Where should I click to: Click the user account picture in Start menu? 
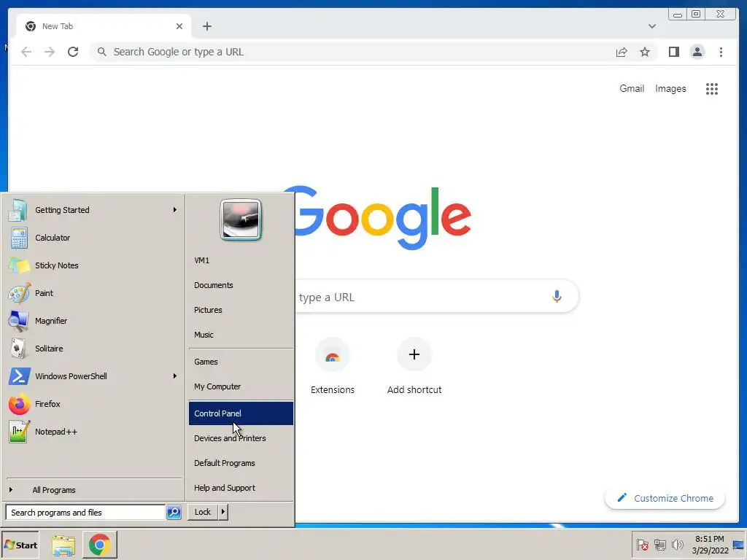point(241,219)
